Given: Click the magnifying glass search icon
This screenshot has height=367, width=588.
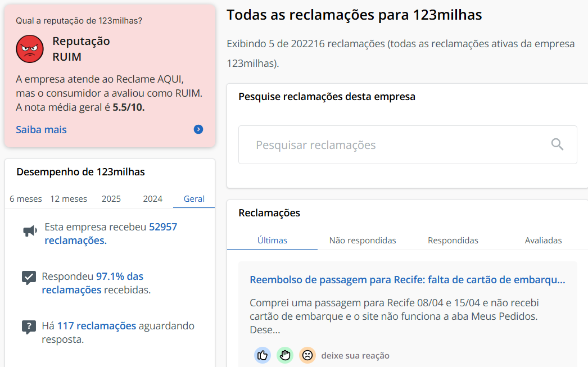Looking at the screenshot, I should 557,144.
